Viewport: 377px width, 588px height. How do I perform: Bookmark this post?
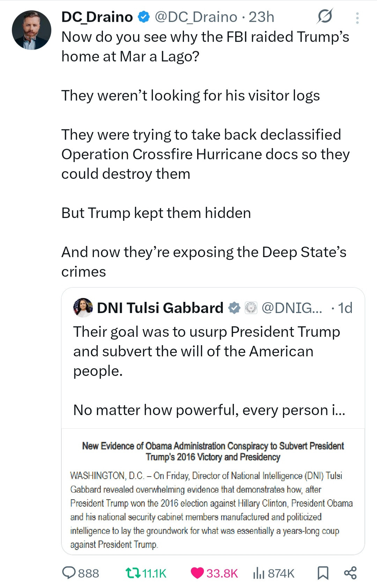323,573
